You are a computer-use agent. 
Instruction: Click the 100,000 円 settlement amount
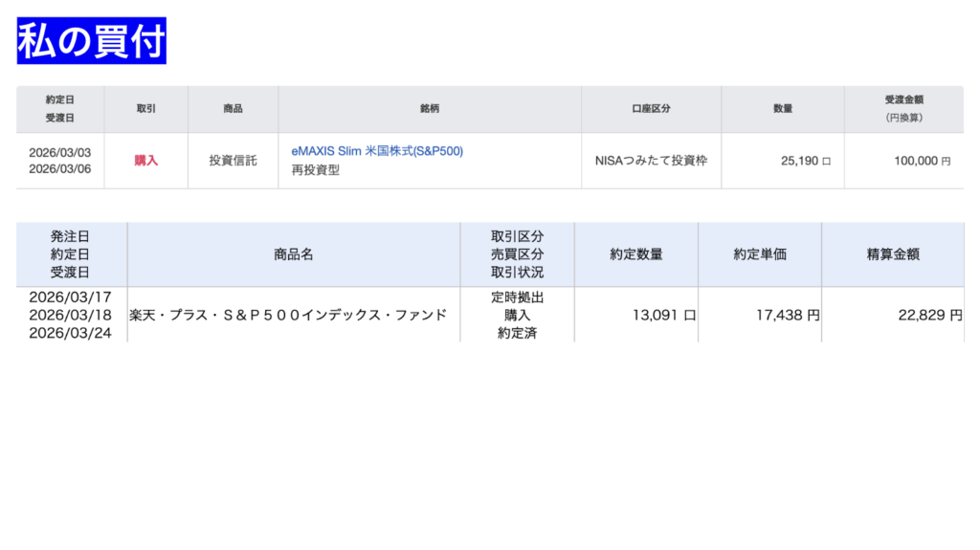[x=922, y=162]
